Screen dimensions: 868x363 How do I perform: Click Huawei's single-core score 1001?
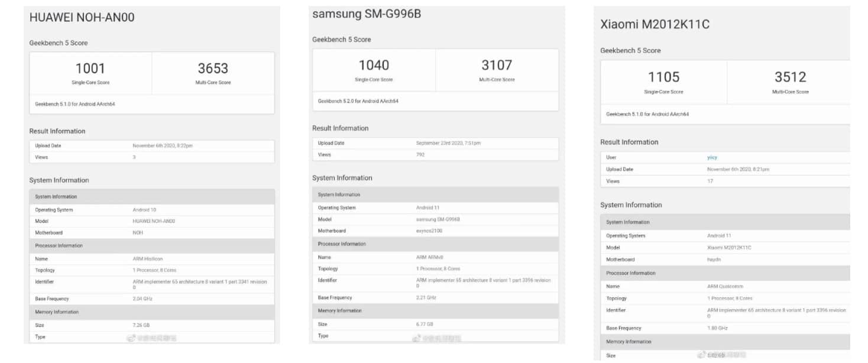(x=90, y=68)
